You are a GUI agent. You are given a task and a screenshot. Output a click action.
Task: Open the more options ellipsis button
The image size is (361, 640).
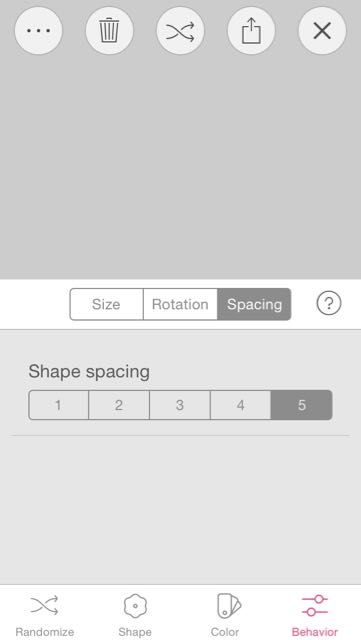click(x=38, y=31)
